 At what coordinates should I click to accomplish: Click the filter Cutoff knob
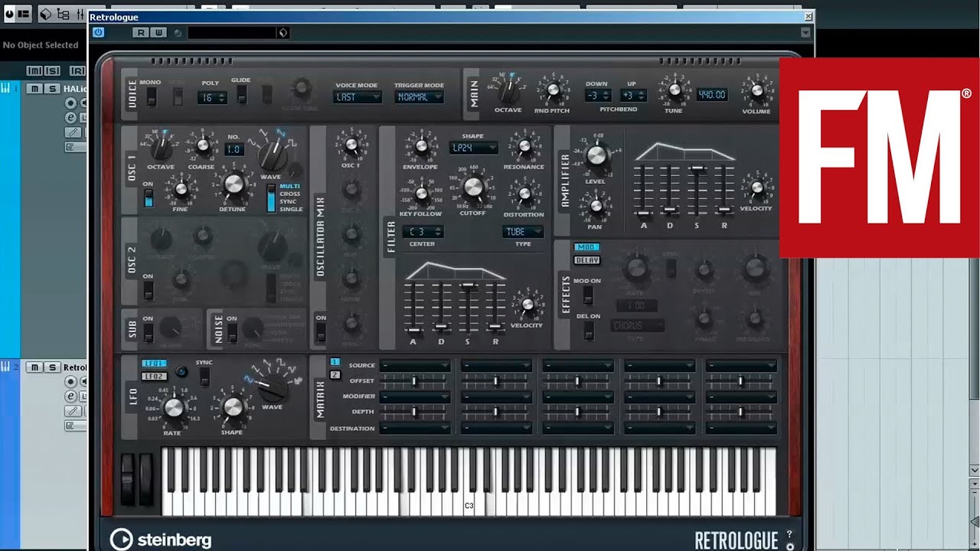coord(474,187)
